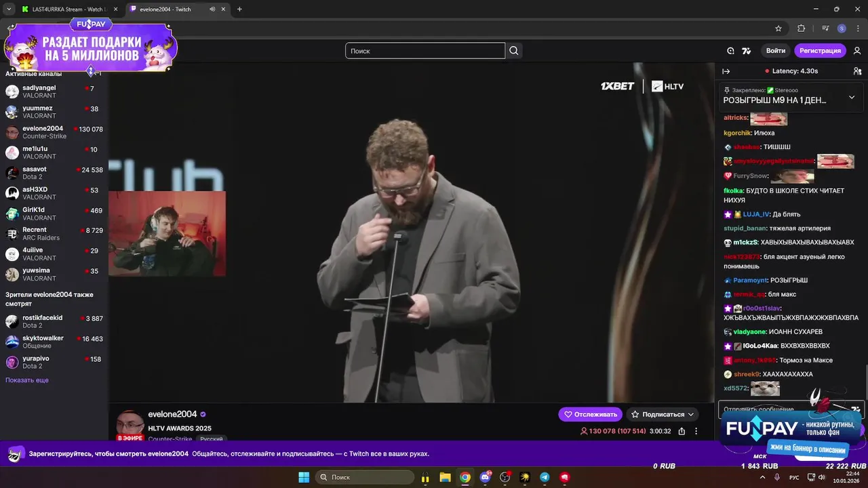Open the tab search dropdown arrow
This screenshot has height=488, width=868.
(x=8, y=9)
